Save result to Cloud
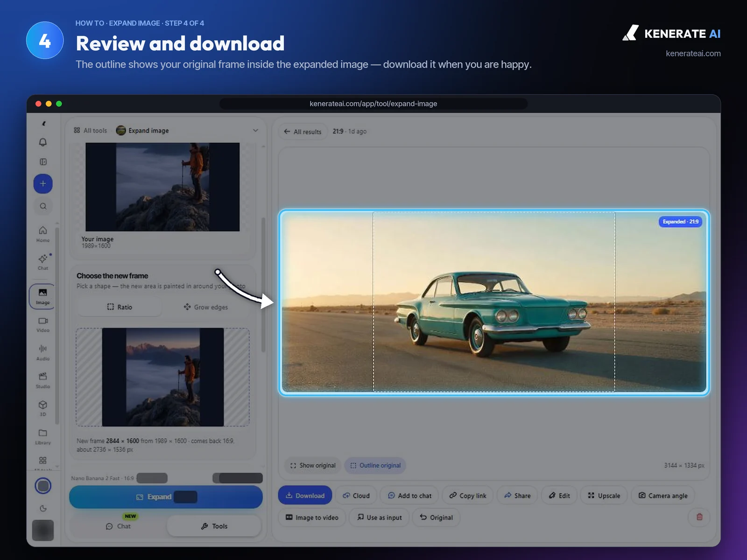 click(356, 496)
